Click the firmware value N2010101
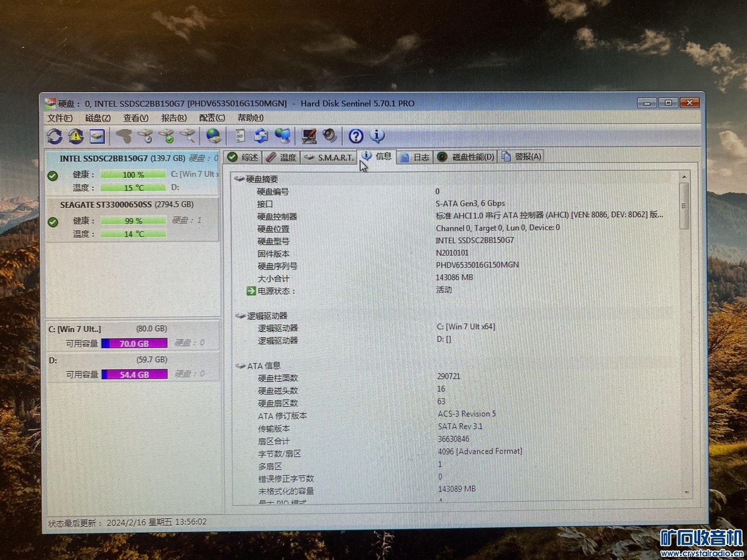The image size is (747, 560). tap(452, 253)
